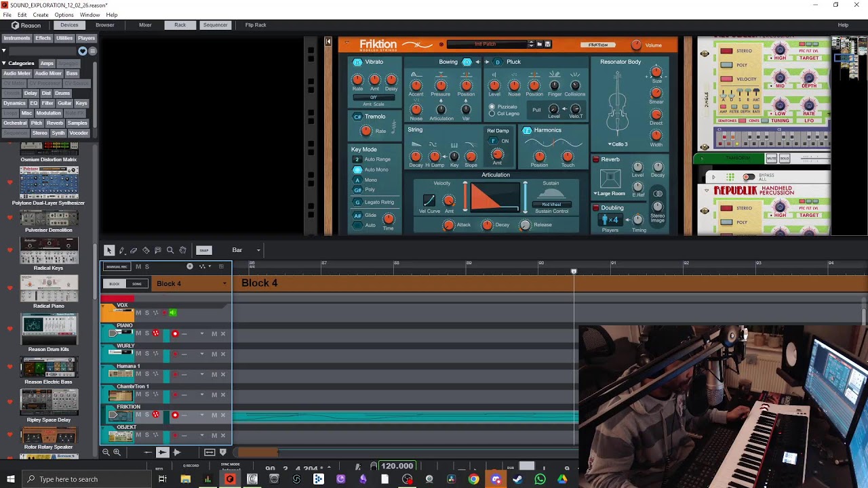
Task: Filter devices by the Reverb category
Action: coord(55,123)
